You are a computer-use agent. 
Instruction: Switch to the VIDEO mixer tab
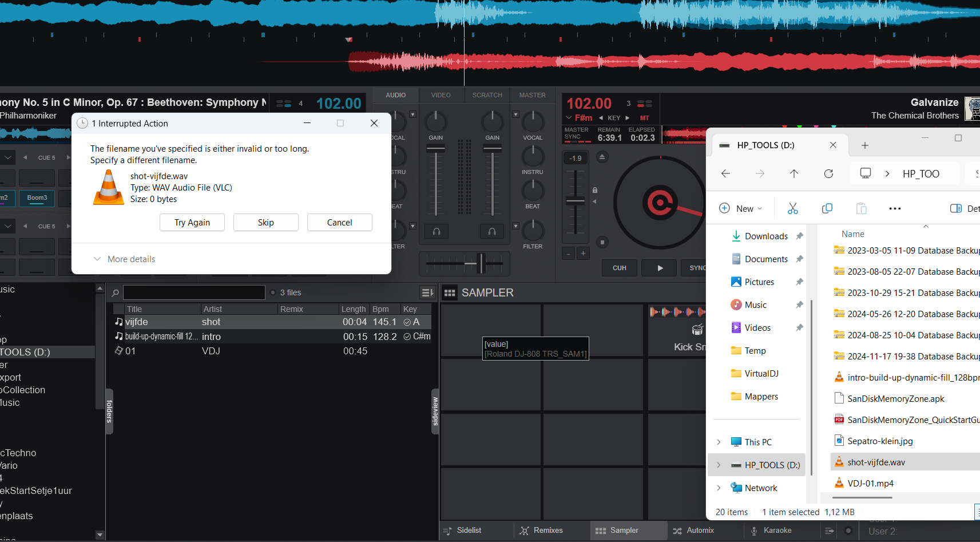pos(441,95)
